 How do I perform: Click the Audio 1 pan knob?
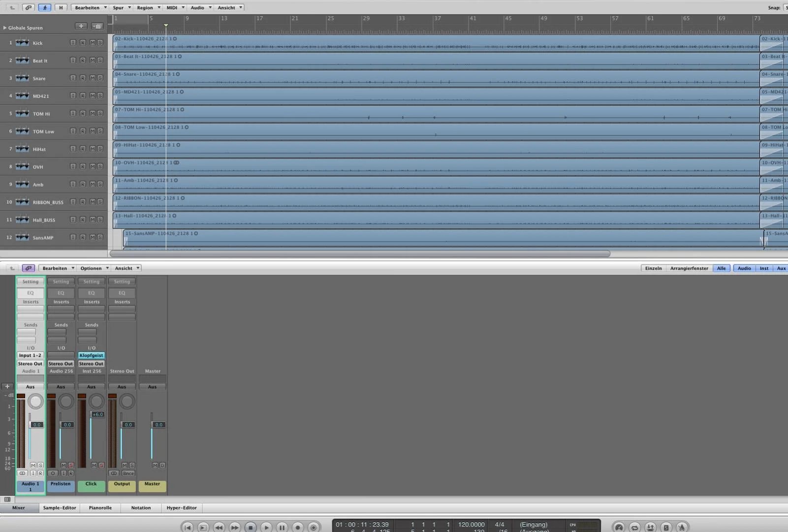coord(35,402)
